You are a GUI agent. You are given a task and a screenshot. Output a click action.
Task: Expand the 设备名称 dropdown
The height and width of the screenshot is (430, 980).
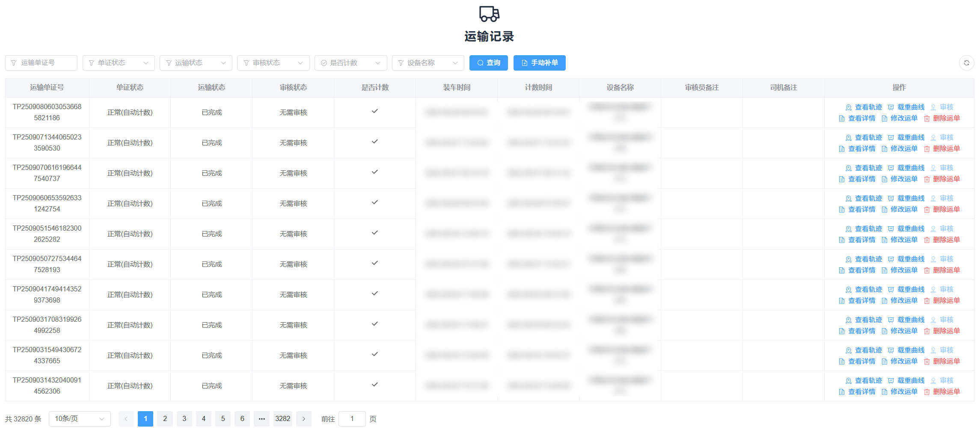(x=428, y=63)
